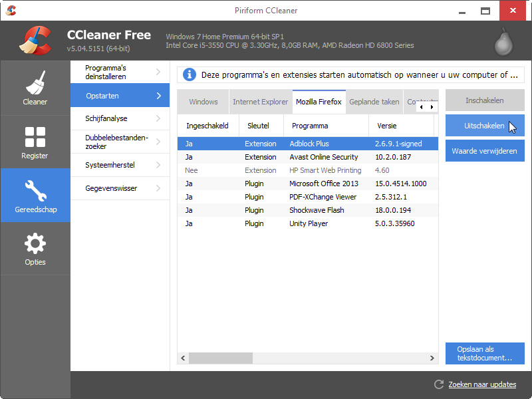Select the Avast Online Security row
The height and width of the screenshot is (399, 532).
point(308,157)
